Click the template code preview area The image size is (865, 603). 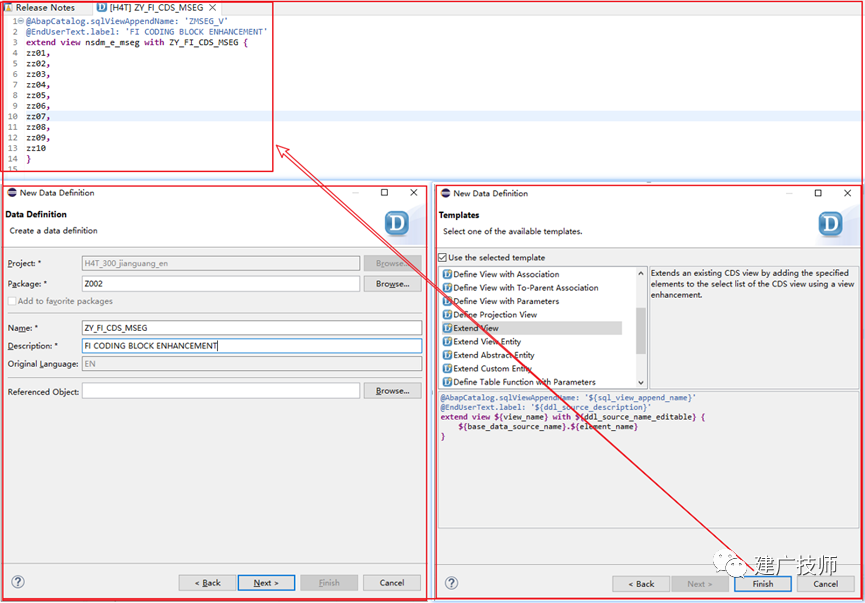coord(648,460)
